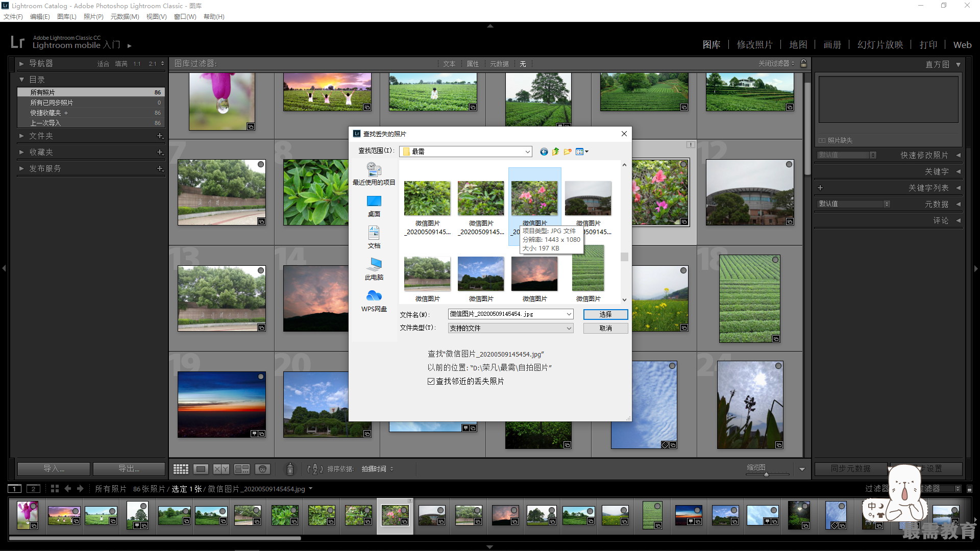
Task: Expand the 文件夹 panel
Action: point(21,136)
